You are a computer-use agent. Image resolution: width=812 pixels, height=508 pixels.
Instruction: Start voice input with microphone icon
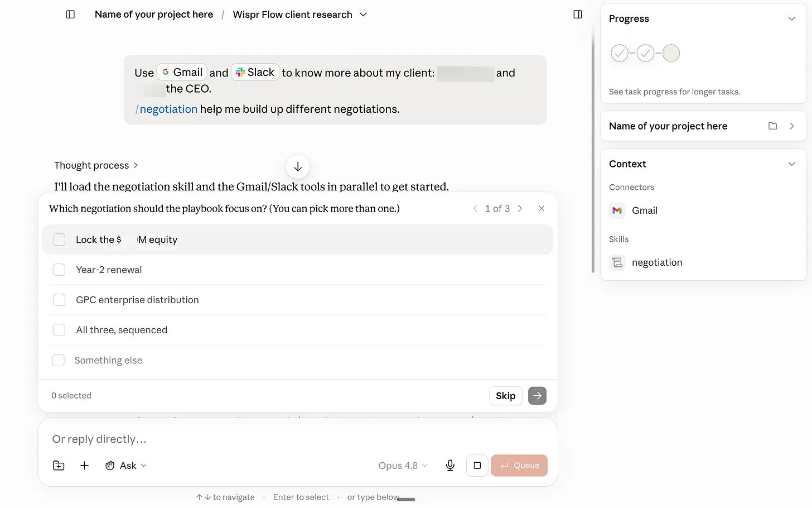450,466
